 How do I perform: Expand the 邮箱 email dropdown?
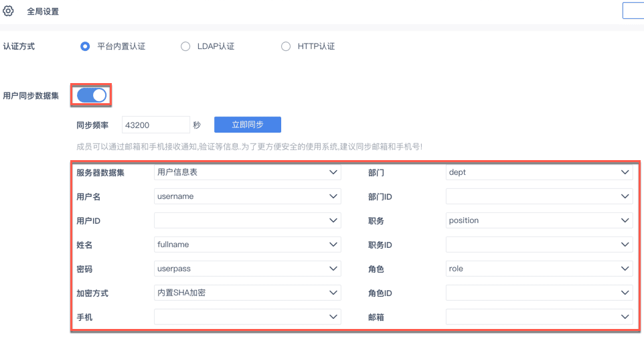pos(539,317)
